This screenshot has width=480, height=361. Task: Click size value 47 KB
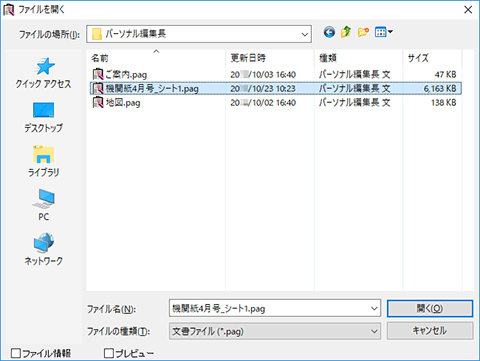(x=445, y=74)
